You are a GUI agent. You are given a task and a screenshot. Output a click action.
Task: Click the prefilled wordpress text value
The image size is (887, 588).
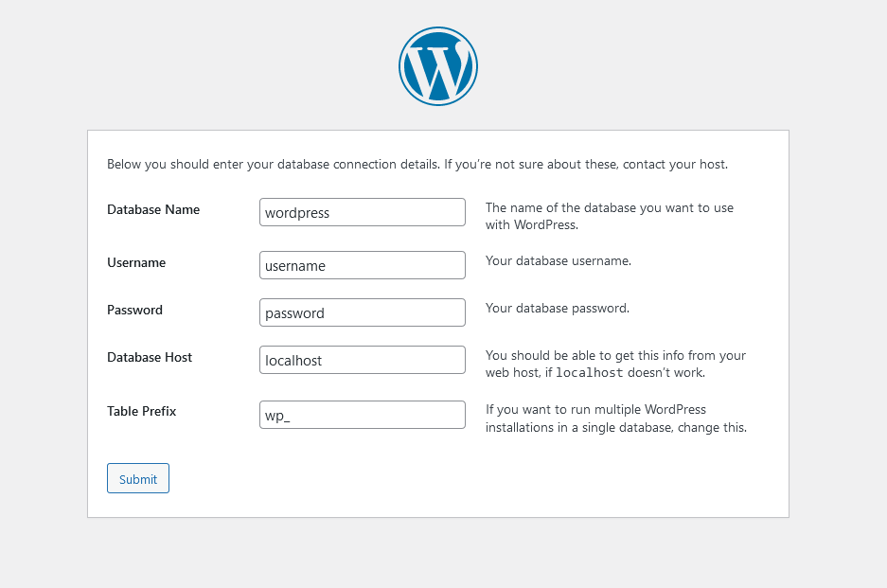296,213
